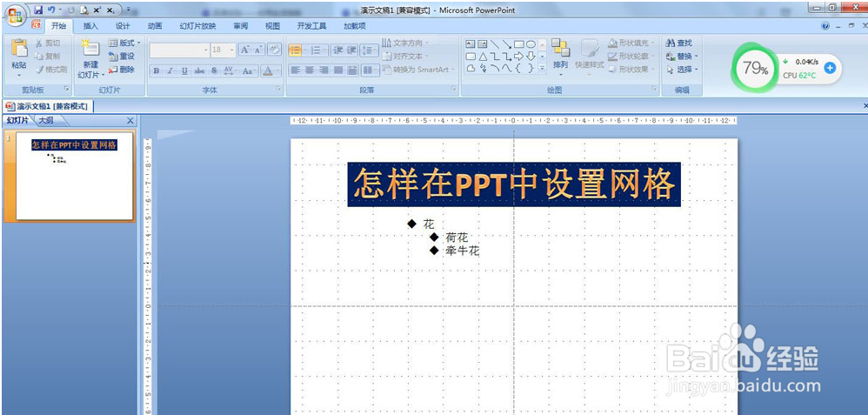Click the blue plus on CPU monitor widget

[x=829, y=68]
